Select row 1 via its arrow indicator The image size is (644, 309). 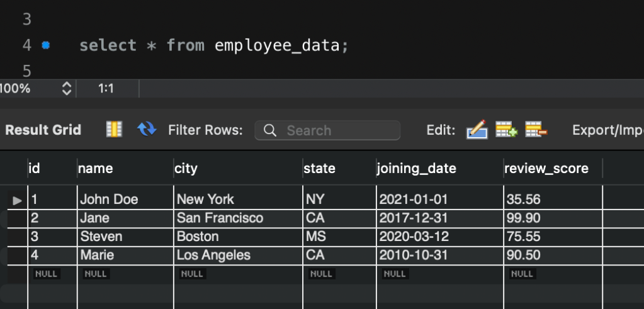18,200
